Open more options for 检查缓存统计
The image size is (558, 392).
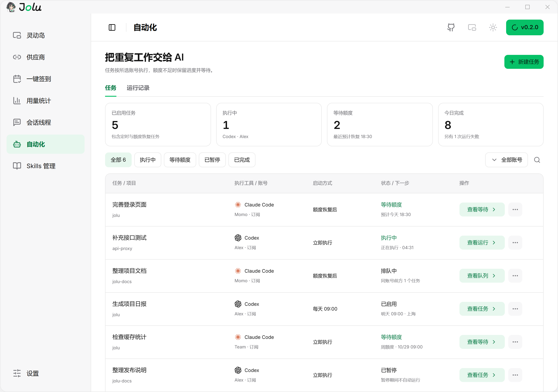pyautogui.click(x=515, y=342)
